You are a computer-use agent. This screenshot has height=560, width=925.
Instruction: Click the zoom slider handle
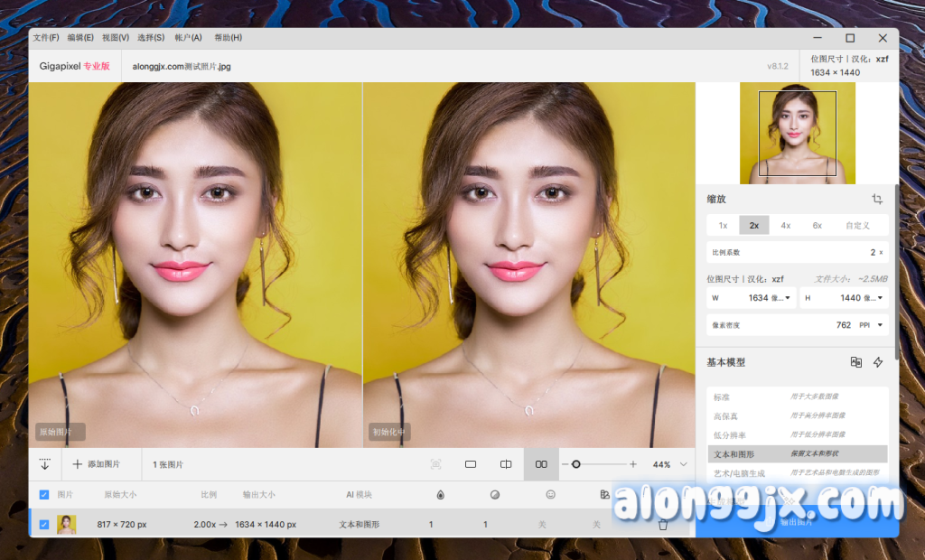click(576, 464)
